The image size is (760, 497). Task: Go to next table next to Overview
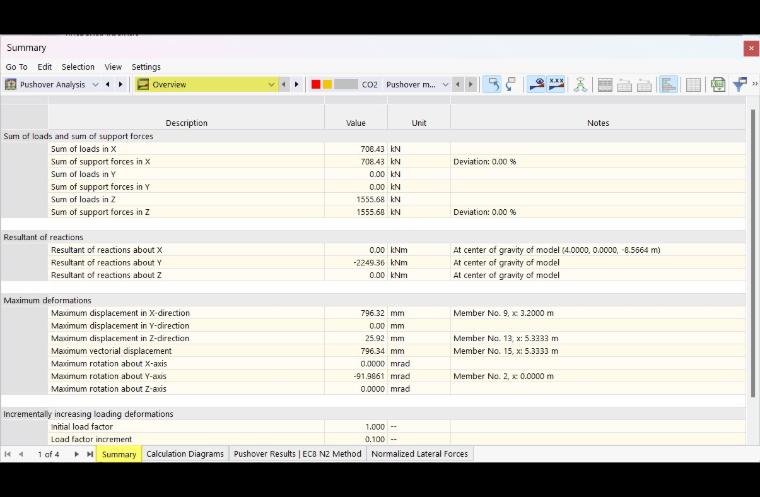pos(297,84)
